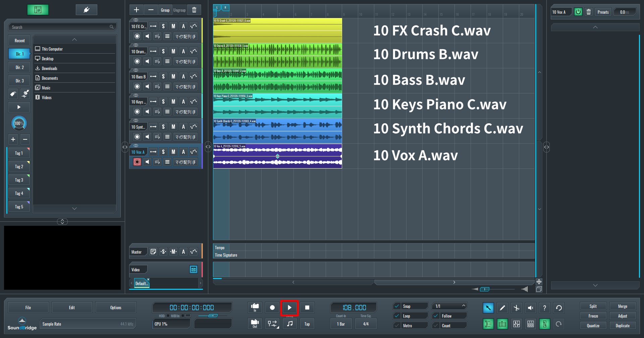Click the Play button in the transport
This screenshot has height=338, width=644.
pyautogui.click(x=289, y=308)
